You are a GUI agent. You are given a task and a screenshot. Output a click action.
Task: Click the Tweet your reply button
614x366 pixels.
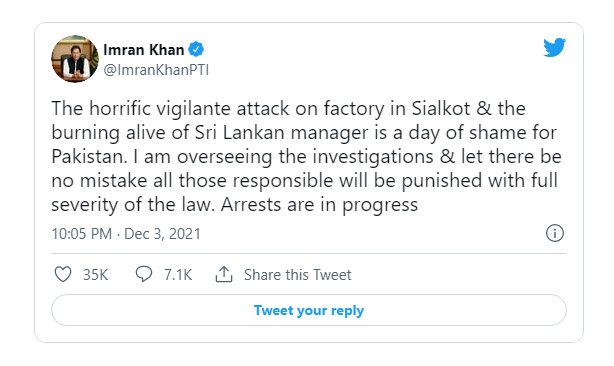(309, 310)
